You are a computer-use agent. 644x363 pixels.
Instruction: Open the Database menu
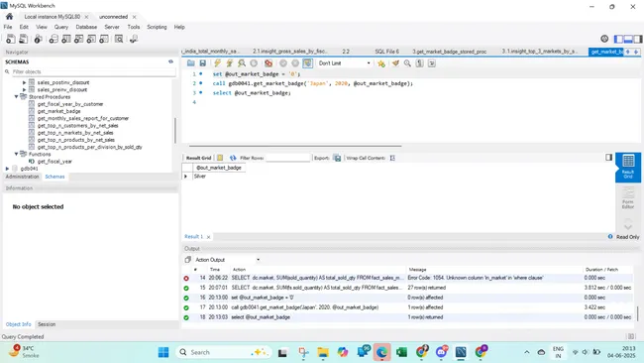(x=86, y=27)
